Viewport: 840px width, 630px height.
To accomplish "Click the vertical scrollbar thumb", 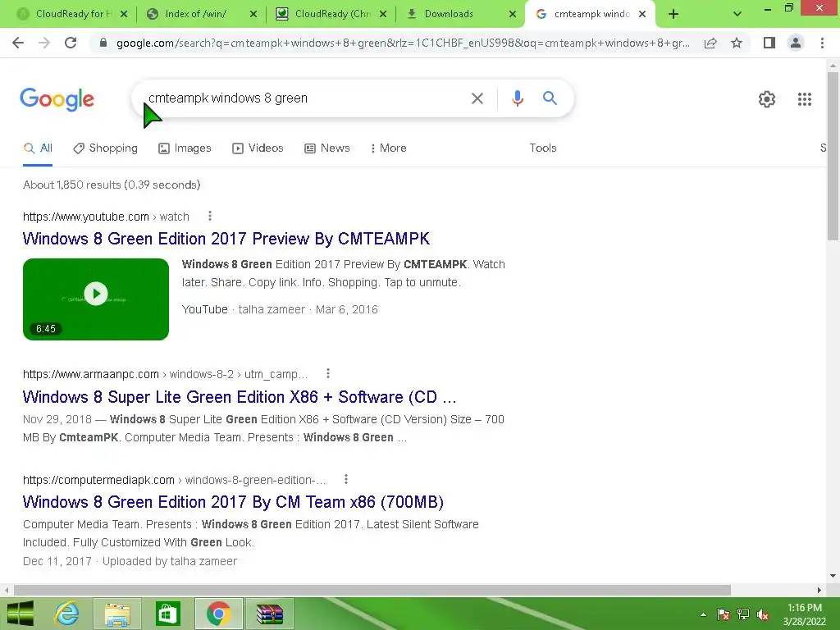I will tap(833, 157).
